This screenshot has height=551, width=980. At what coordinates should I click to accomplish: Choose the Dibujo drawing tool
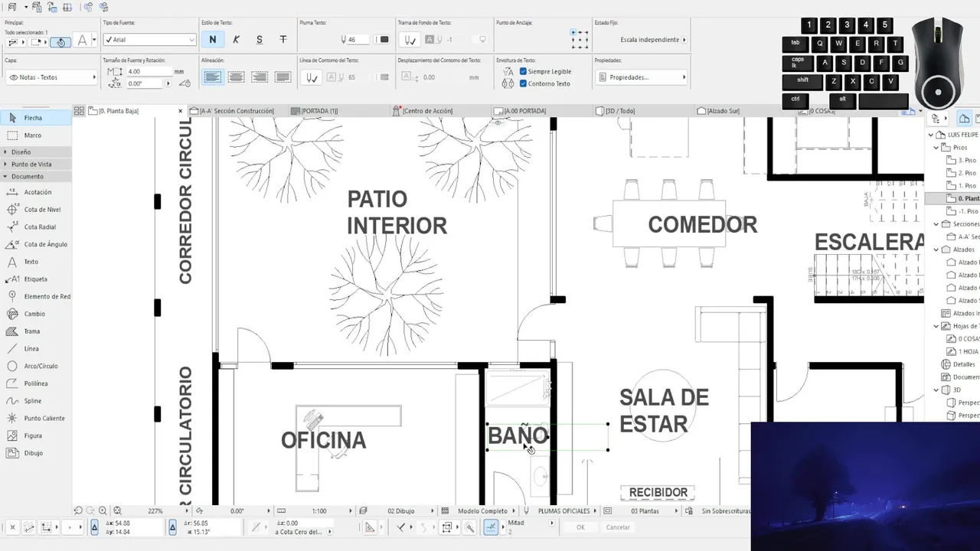pyautogui.click(x=35, y=453)
